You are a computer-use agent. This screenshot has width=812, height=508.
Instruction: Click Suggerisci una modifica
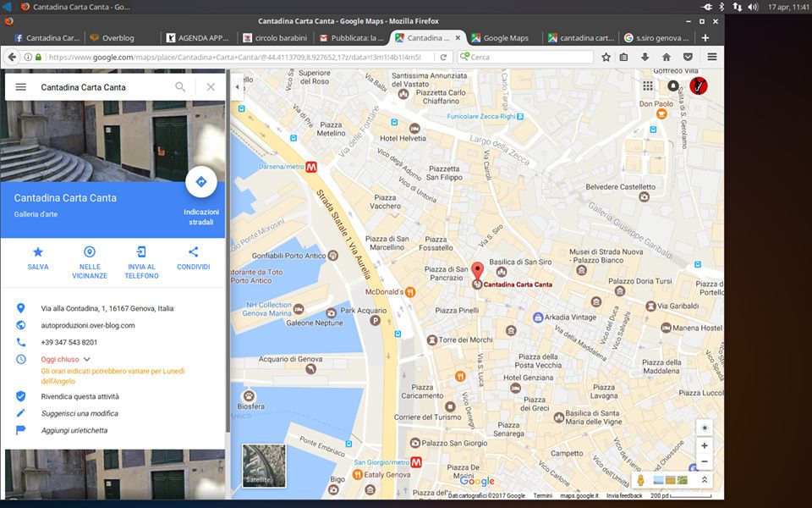[x=80, y=414]
